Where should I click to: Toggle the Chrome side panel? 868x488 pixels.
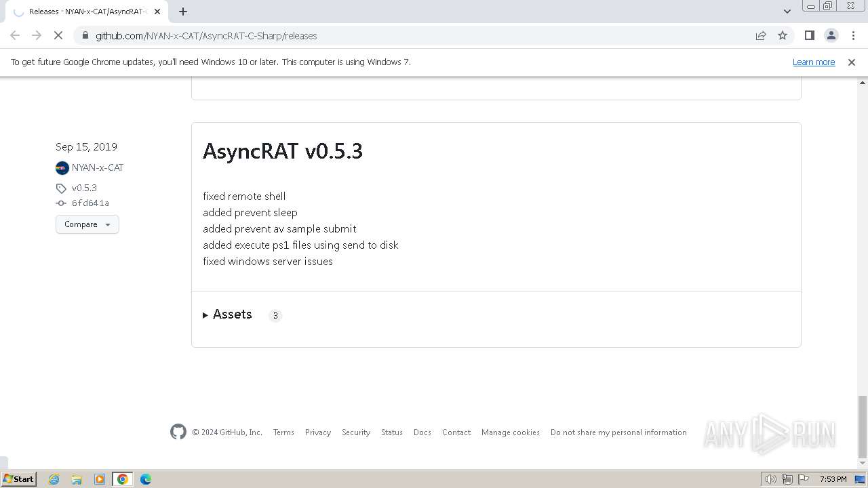point(810,36)
